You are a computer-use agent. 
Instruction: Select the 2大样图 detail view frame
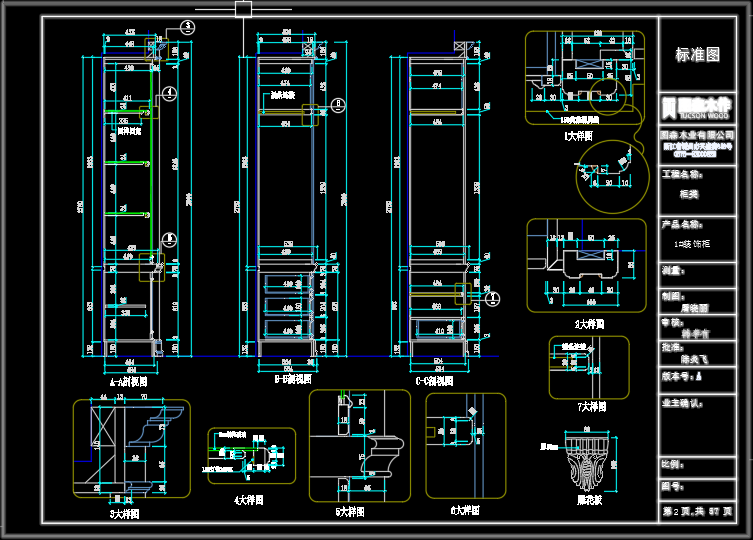click(586, 265)
